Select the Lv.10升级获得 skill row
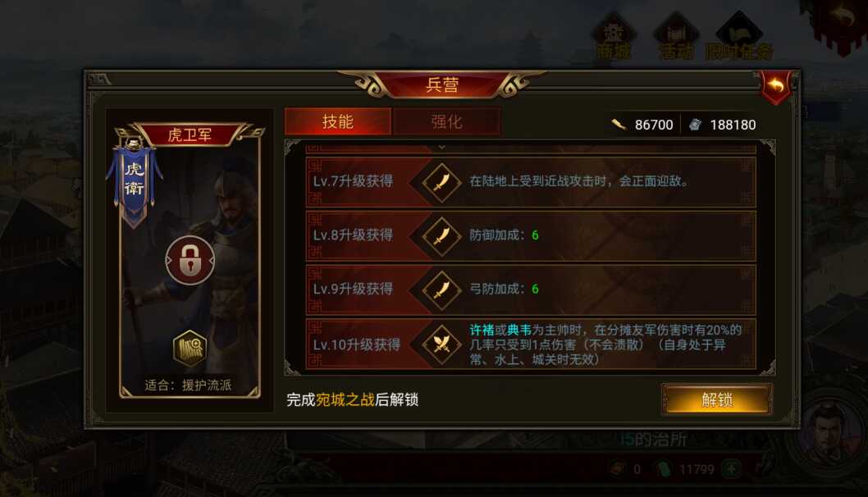This screenshot has width=868, height=497. (x=531, y=344)
